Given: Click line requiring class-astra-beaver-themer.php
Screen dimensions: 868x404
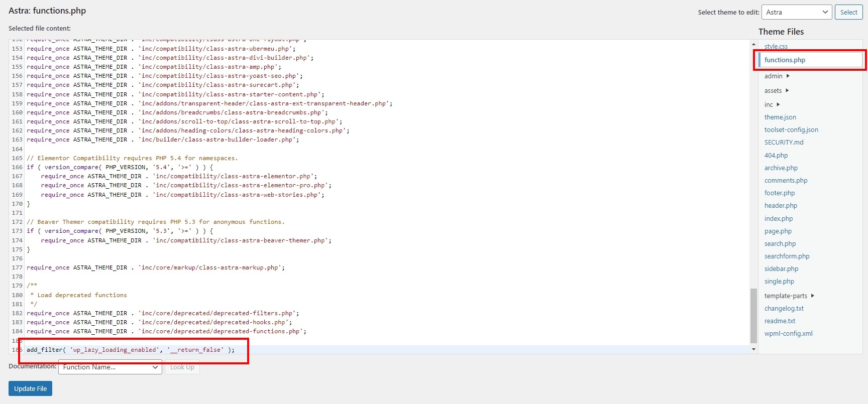Looking at the screenshot, I should click(186, 240).
